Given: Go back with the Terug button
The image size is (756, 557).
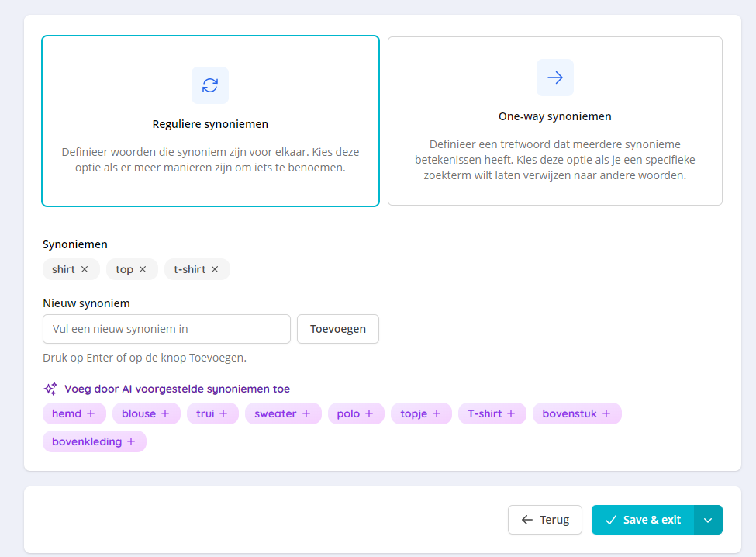Looking at the screenshot, I should [545, 520].
